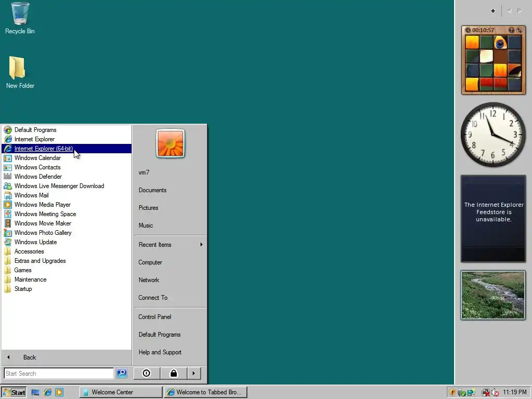This screenshot has width=532, height=399.
Task: Open Help and Support
Action: coord(170,352)
